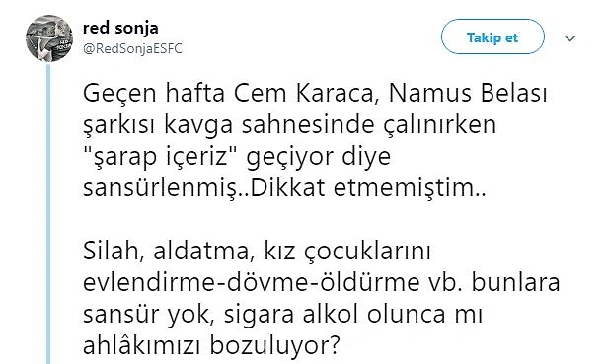606x364 pixels.
Task: Open the red sonja display name
Action: coord(120,28)
